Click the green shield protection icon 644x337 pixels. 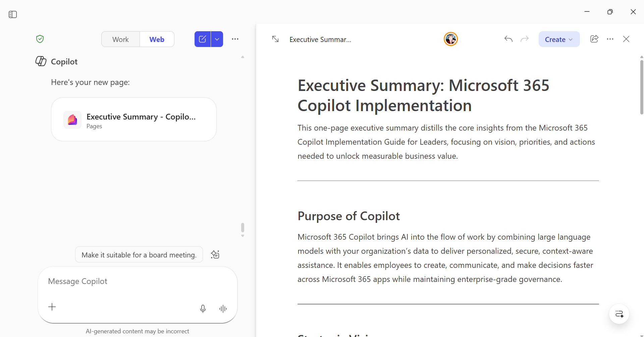pos(40,39)
